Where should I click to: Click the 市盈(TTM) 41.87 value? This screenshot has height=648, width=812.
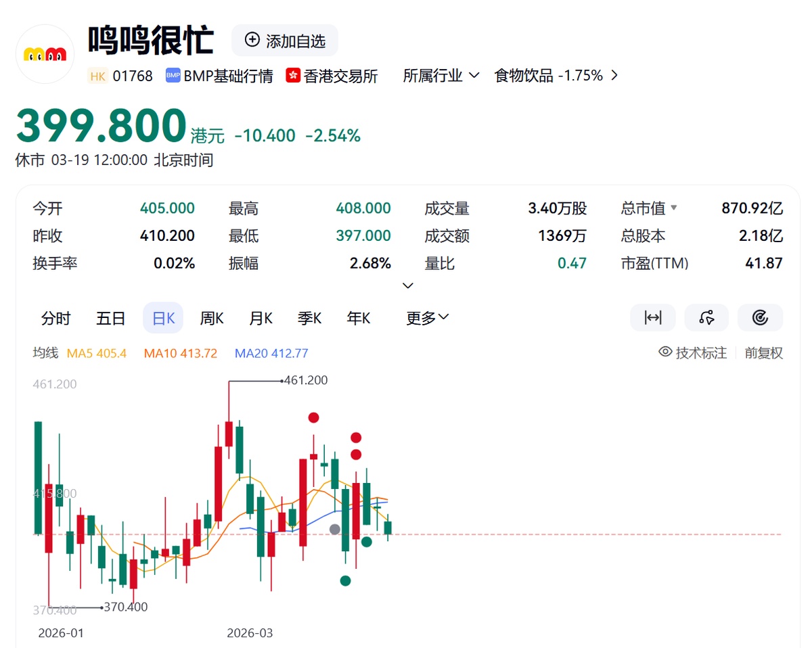[x=764, y=263]
